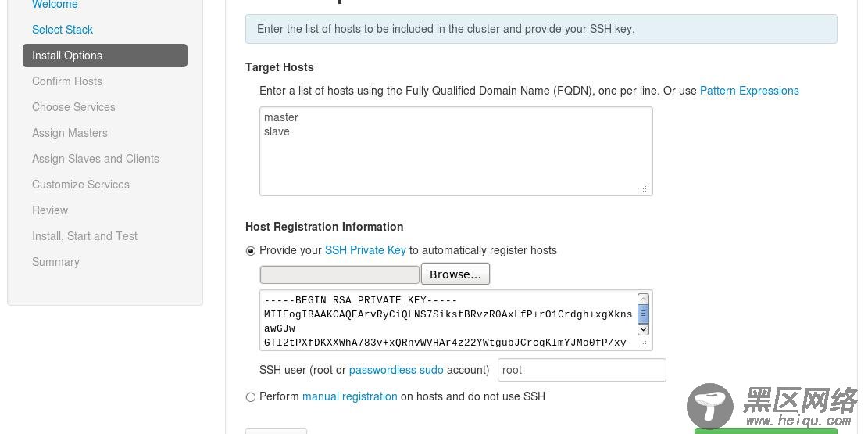The height and width of the screenshot is (434, 868).
Task: Open manual registration link
Action: pos(350,396)
